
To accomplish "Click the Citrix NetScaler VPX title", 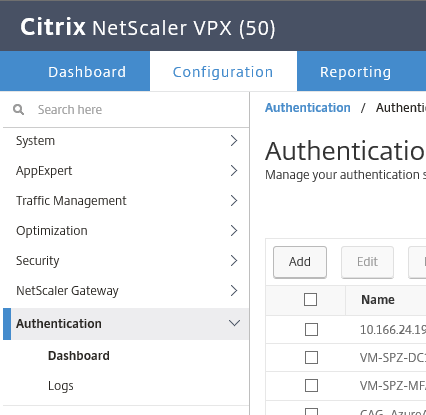I will pos(148,27).
